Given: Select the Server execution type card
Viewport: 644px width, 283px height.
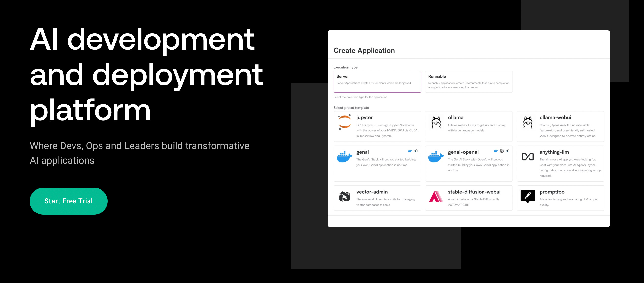Looking at the screenshot, I should pyautogui.click(x=377, y=82).
